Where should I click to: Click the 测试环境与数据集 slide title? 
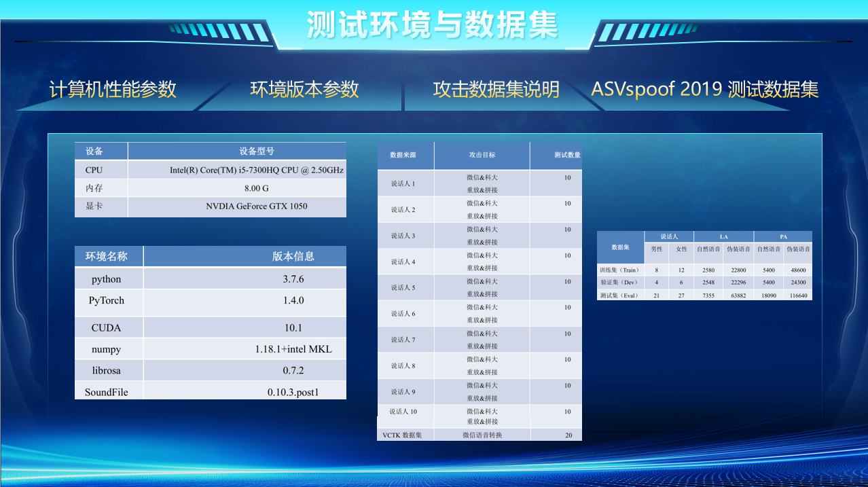432,25
